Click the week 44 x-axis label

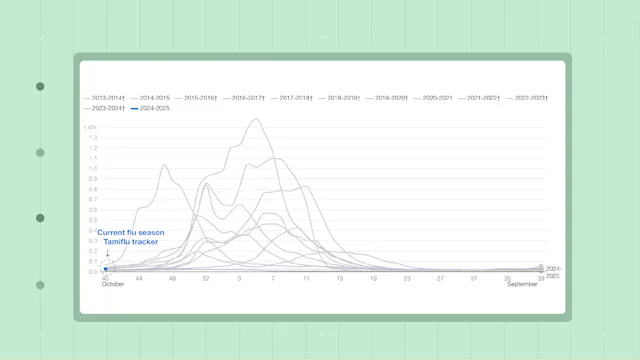[x=139, y=278]
